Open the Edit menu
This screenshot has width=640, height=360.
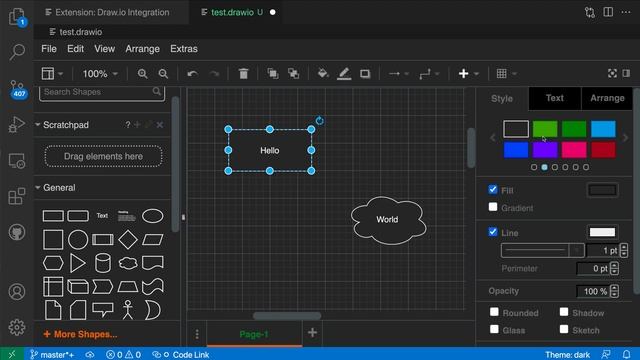pyautogui.click(x=76, y=49)
